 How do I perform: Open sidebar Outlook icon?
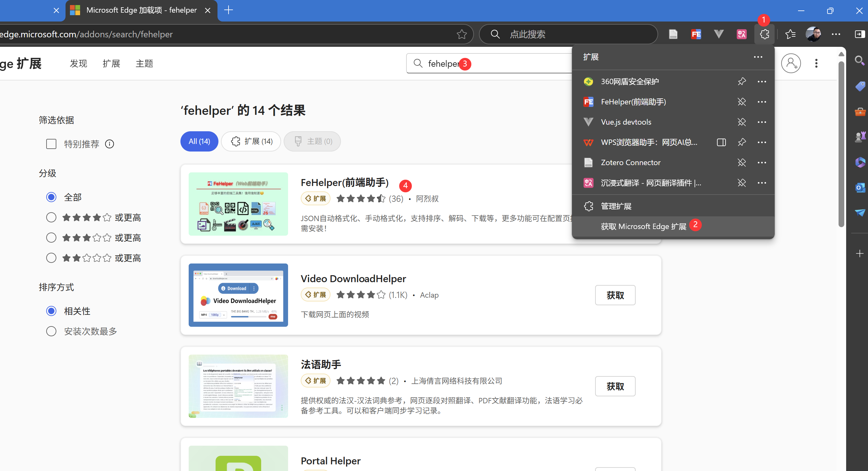859,188
